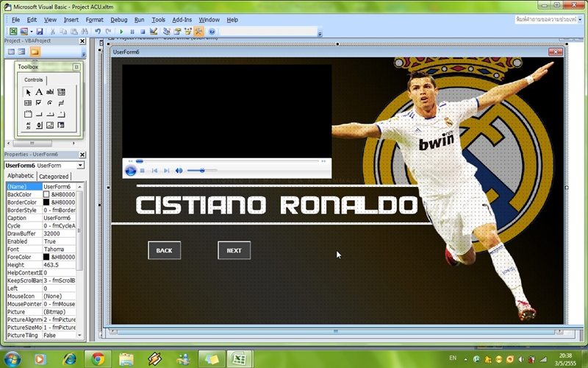Open the UserForm6 object dropdown in Properties
The height and width of the screenshot is (368, 588).
coord(80,166)
